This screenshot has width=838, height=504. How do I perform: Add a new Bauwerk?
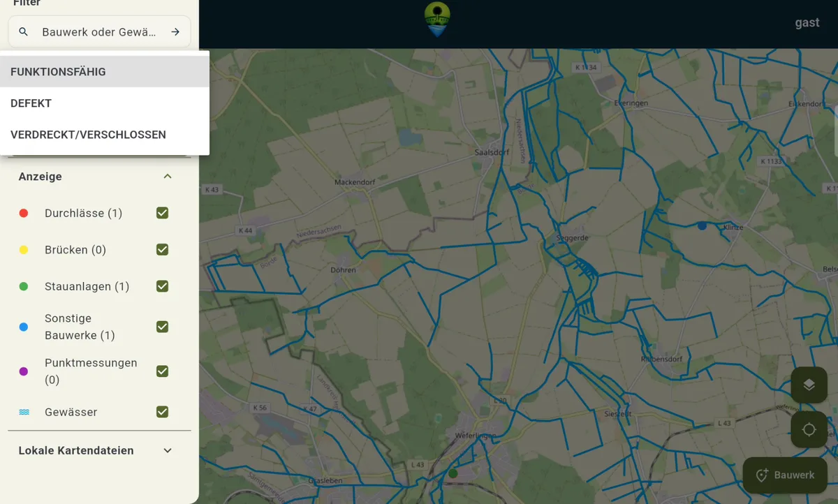point(785,475)
